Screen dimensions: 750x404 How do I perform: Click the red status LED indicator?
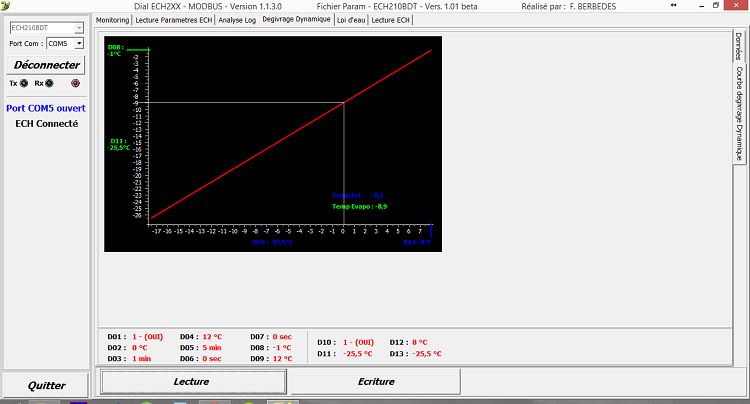click(75, 84)
